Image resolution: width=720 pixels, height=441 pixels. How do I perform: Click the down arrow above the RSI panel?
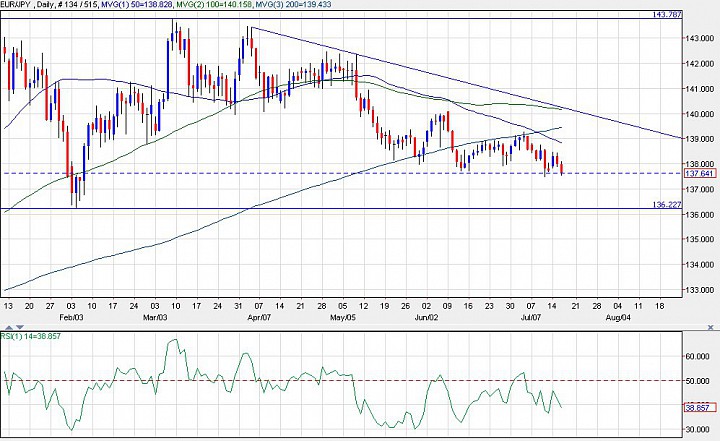[19, 327]
